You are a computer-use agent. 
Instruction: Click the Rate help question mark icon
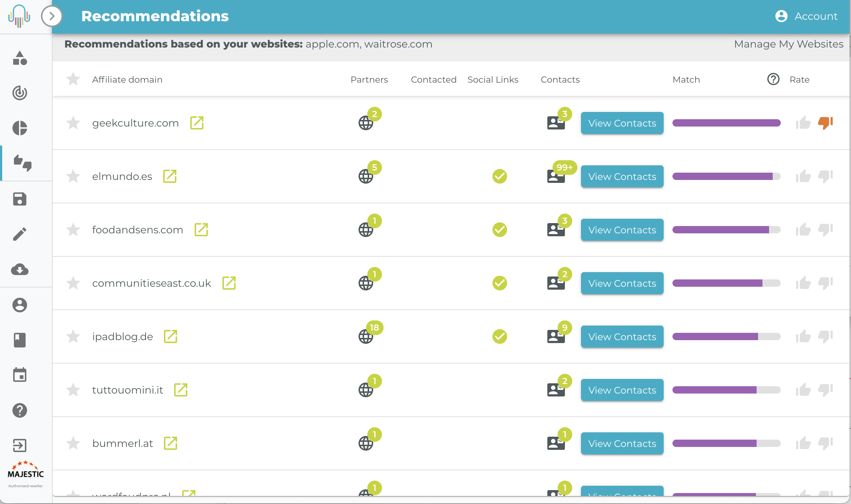[773, 79]
